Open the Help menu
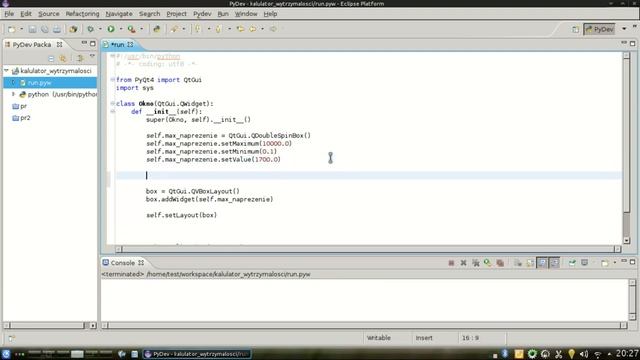The width and height of the screenshot is (640, 360). pos(270,14)
